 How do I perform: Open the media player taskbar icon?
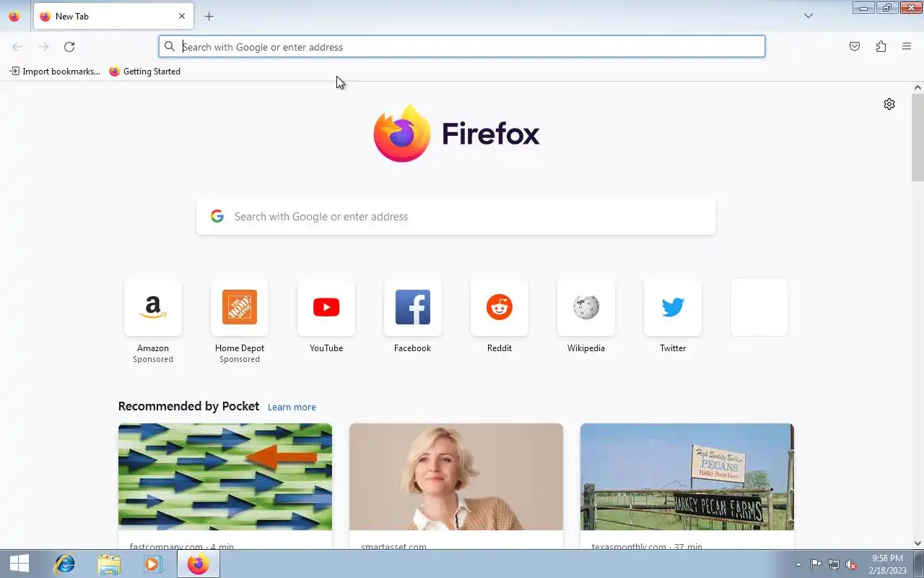pyautogui.click(x=153, y=564)
